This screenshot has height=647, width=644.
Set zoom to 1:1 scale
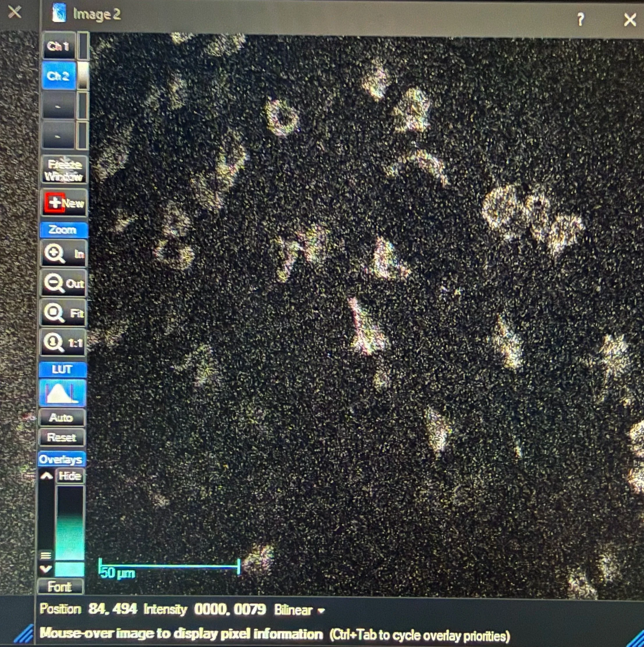tap(63, 342)
